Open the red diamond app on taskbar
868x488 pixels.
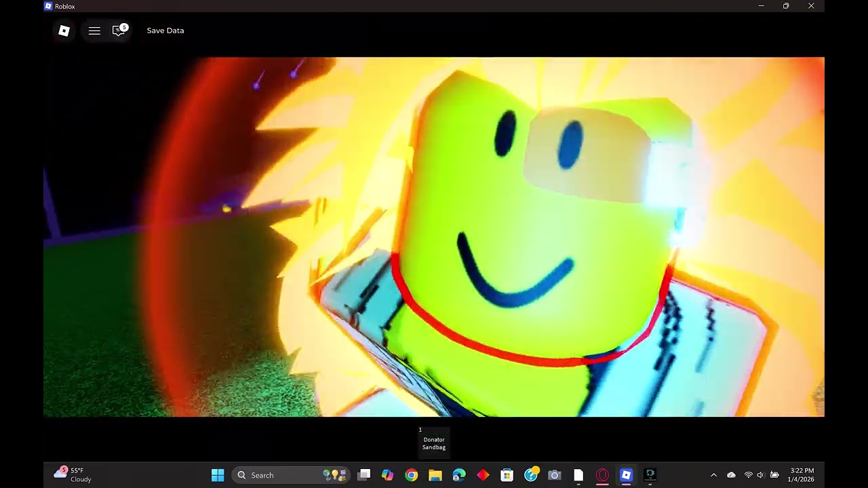click(483, 475)
